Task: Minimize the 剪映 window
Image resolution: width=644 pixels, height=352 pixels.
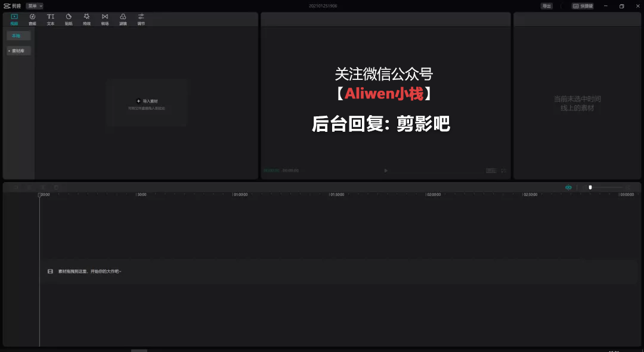Action: 605,6
